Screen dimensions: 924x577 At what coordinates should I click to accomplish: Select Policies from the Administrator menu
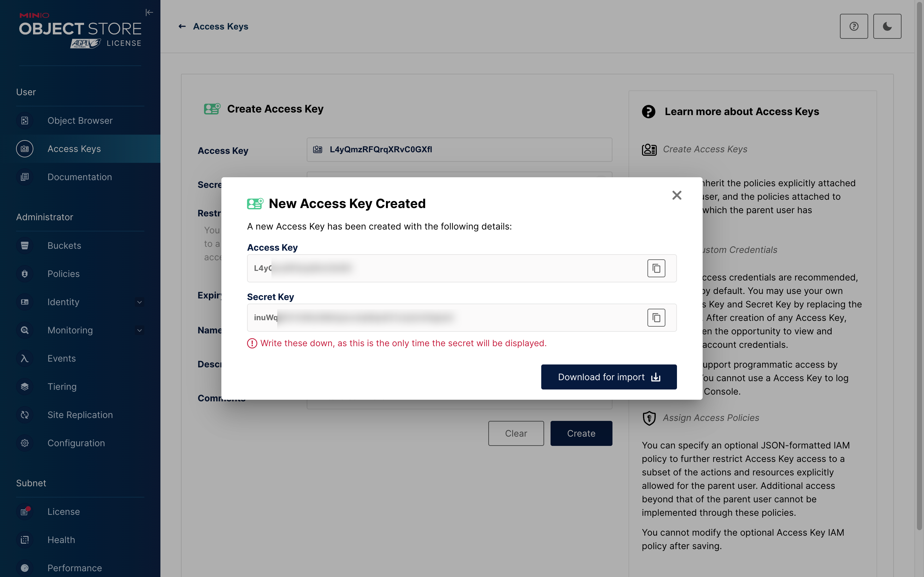coord(64,274)
